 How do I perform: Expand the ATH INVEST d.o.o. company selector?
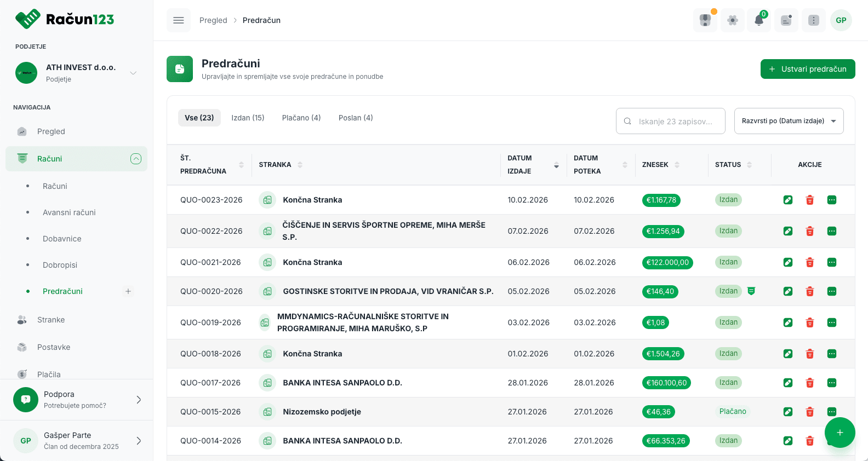(133, 73)
